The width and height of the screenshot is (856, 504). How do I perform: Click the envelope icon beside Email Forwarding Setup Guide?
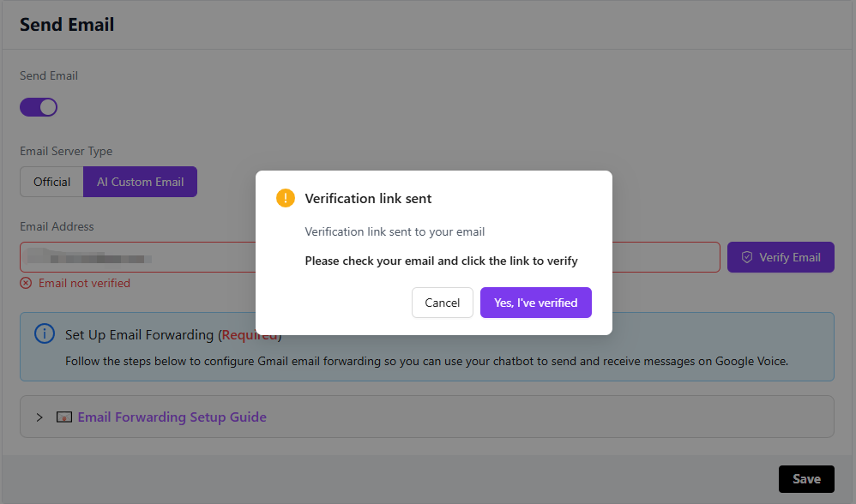coord(64,417)
